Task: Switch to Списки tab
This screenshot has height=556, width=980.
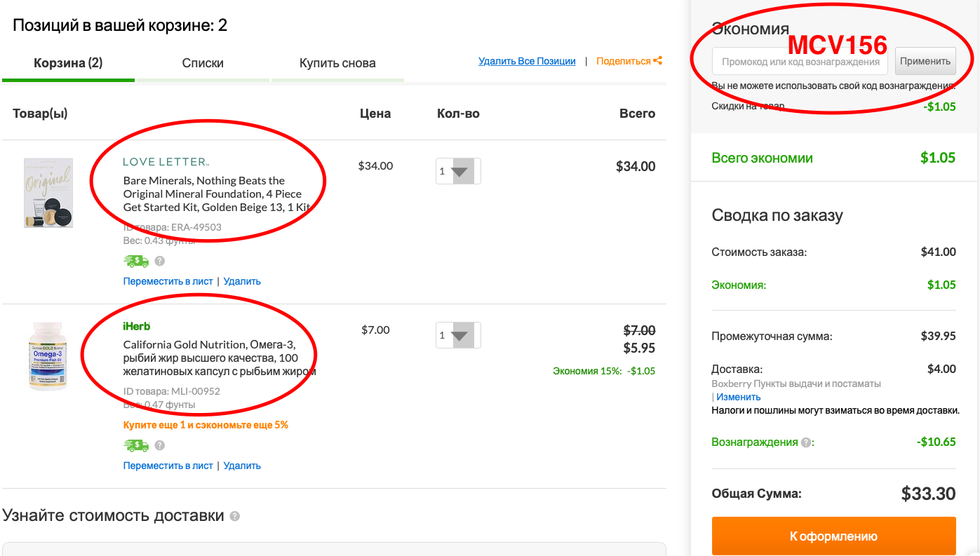Action: [203, 63]
